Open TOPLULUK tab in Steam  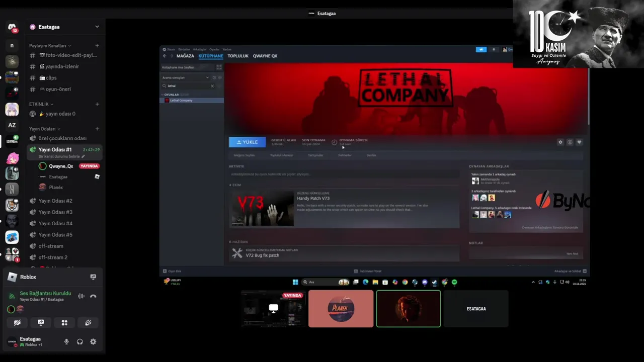click(x=238, y=56)
